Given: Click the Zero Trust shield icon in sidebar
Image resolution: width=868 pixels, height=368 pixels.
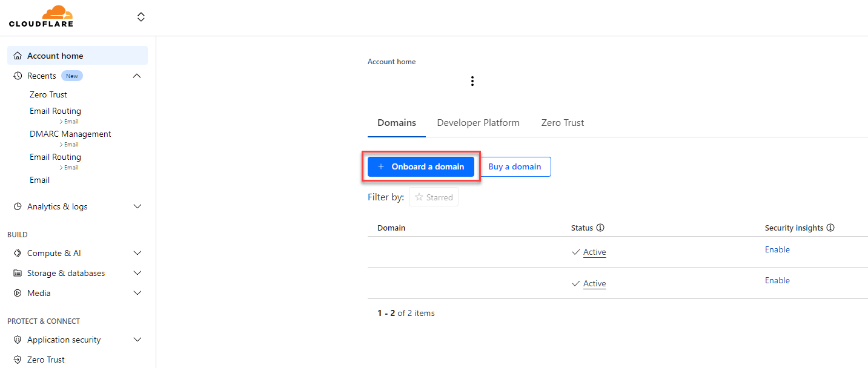Looking at the screenshot, I should [x=18, y=360].
